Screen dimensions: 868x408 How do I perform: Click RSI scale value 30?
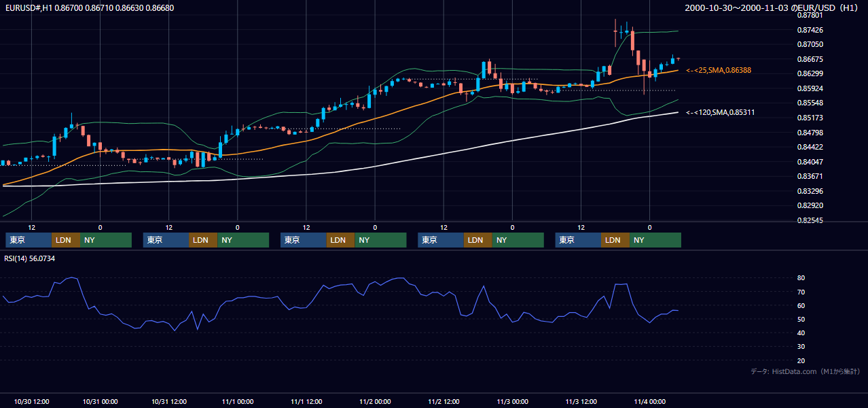point(801,346)
